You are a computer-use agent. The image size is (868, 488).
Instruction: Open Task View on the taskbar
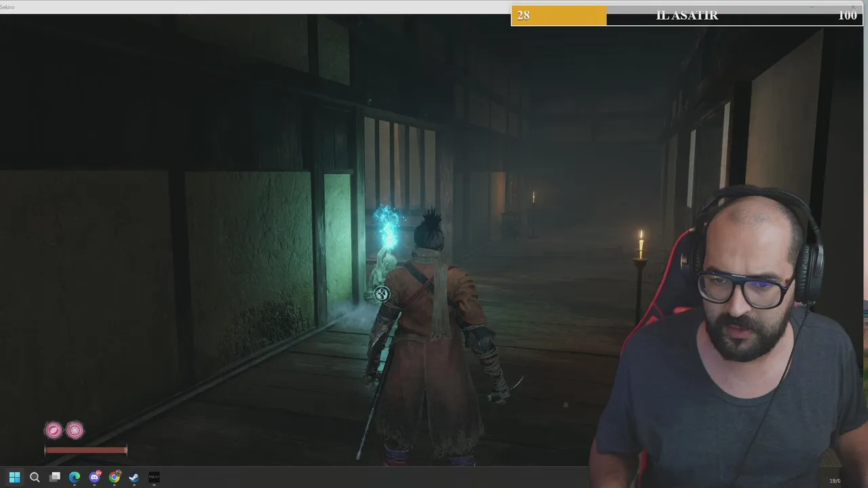click(x=55, y=477)
